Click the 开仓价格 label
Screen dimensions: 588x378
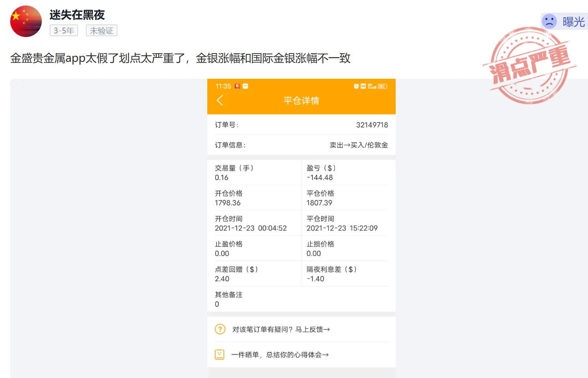click(229, 193)
